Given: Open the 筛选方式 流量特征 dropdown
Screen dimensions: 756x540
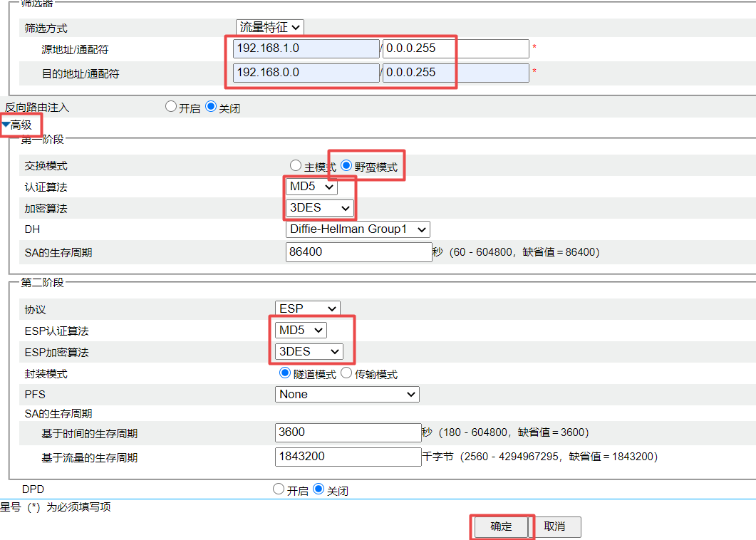Looking at the screenshot, I should (270, 27).
